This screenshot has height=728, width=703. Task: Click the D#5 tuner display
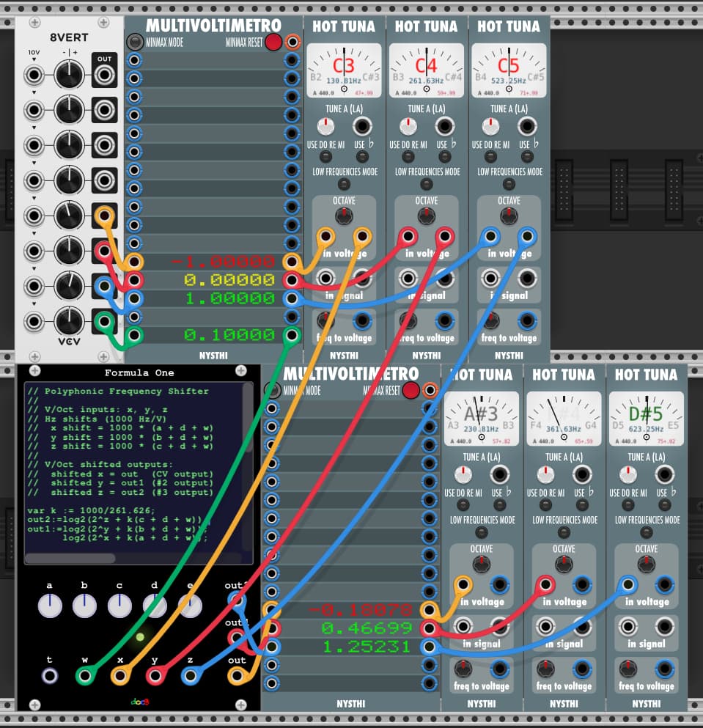[647, 419]
